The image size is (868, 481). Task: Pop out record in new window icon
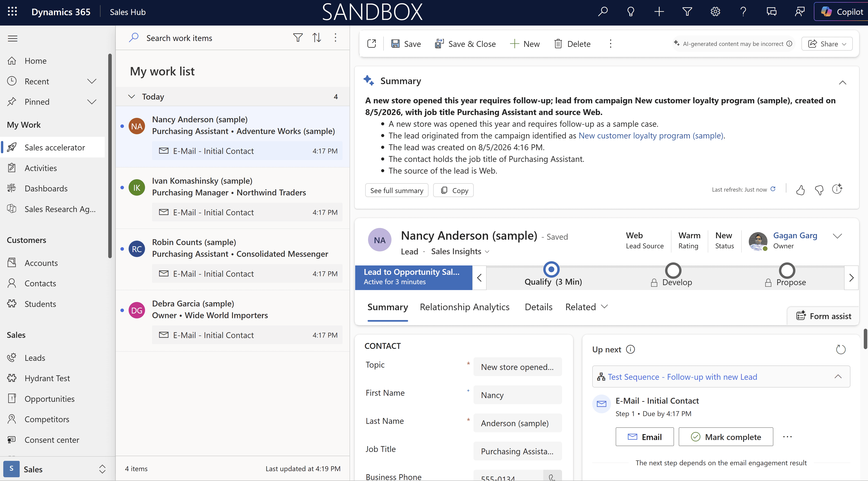tap(372, 44)
